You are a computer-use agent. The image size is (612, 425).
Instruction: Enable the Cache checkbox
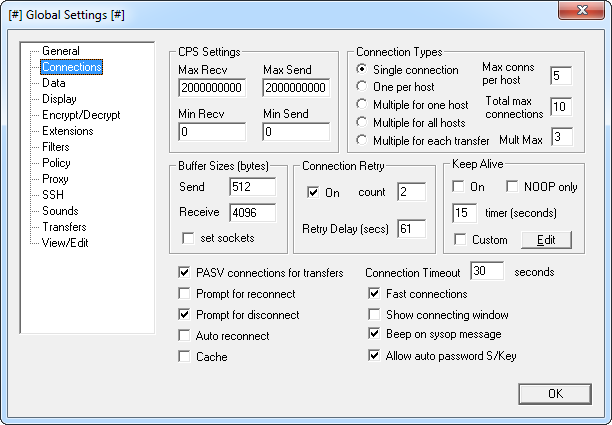(x=184, y=357)
